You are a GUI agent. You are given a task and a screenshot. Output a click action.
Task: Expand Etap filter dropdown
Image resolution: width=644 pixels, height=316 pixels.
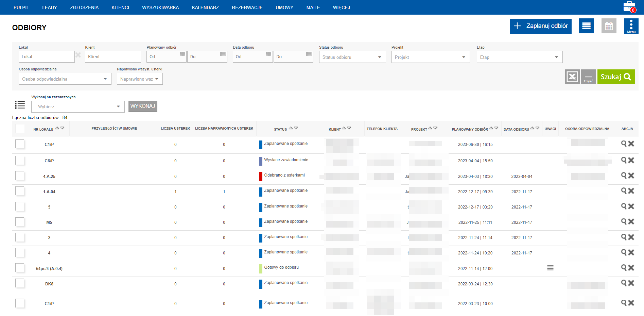(x=520, y=57)
